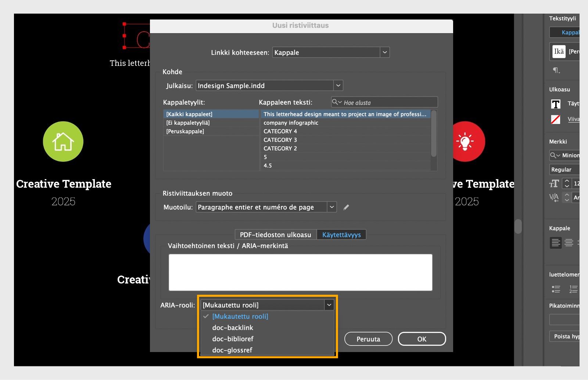Choose doc-glossref from the ARIA menu

click(x=268, y=350)
